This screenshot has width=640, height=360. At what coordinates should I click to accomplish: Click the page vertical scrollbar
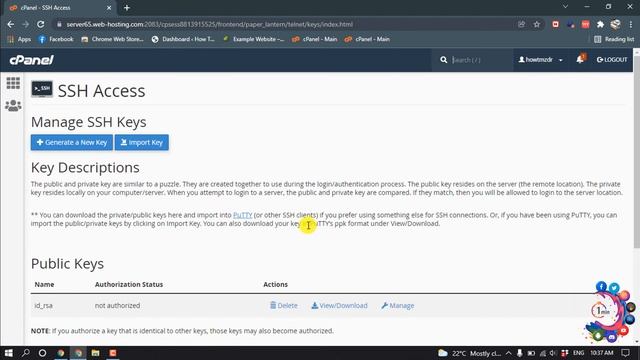(636, 151)
